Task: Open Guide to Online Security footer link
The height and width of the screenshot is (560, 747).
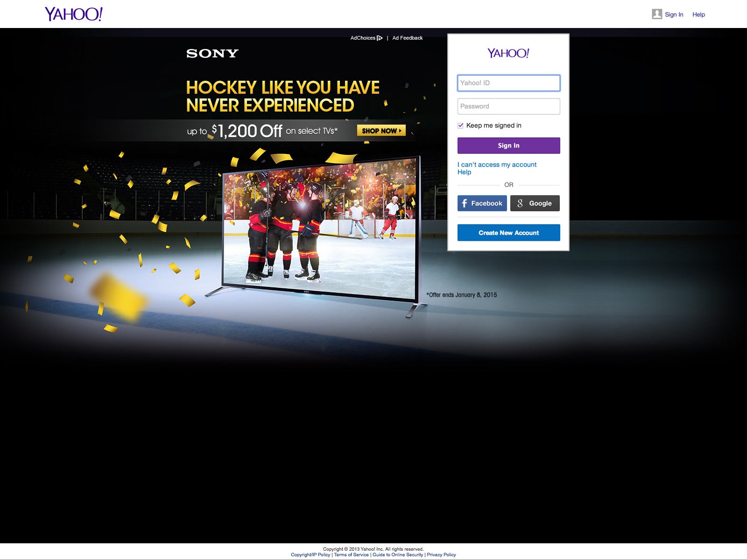Action: pyautogui.click(x=398, y=555)
